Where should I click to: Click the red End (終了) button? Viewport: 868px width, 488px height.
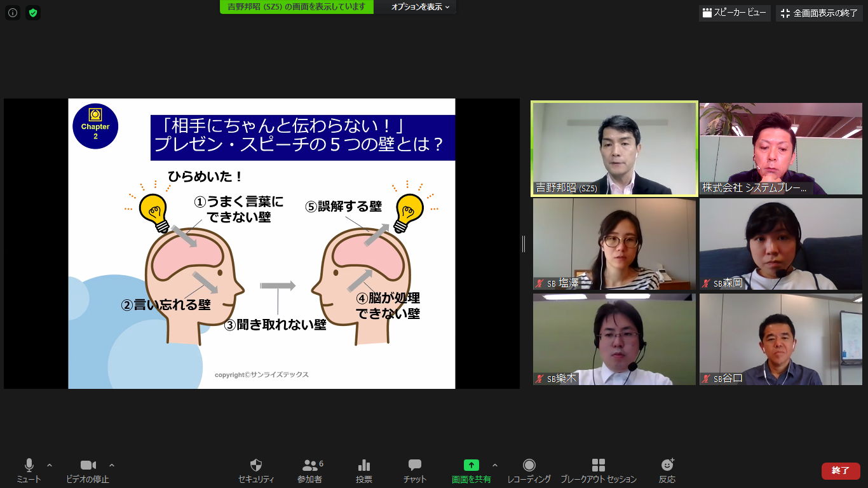tap(840, 471)
